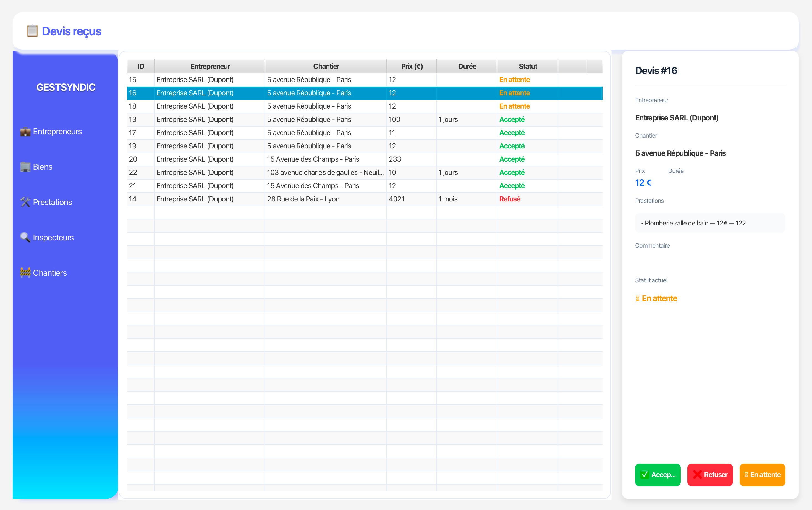Select the Refusé status of quote 14

click(510, 199)
